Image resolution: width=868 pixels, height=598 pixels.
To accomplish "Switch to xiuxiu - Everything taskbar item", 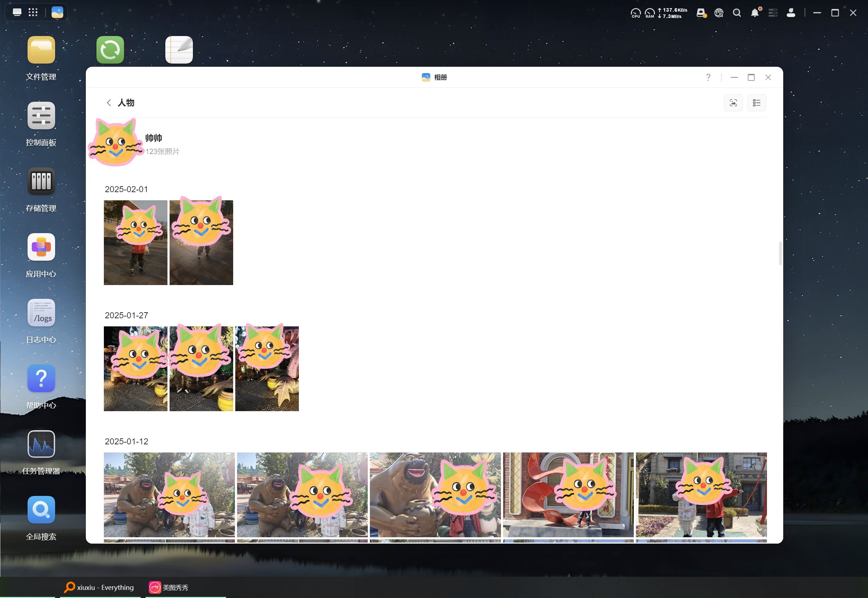I will [x=99, y=587].
